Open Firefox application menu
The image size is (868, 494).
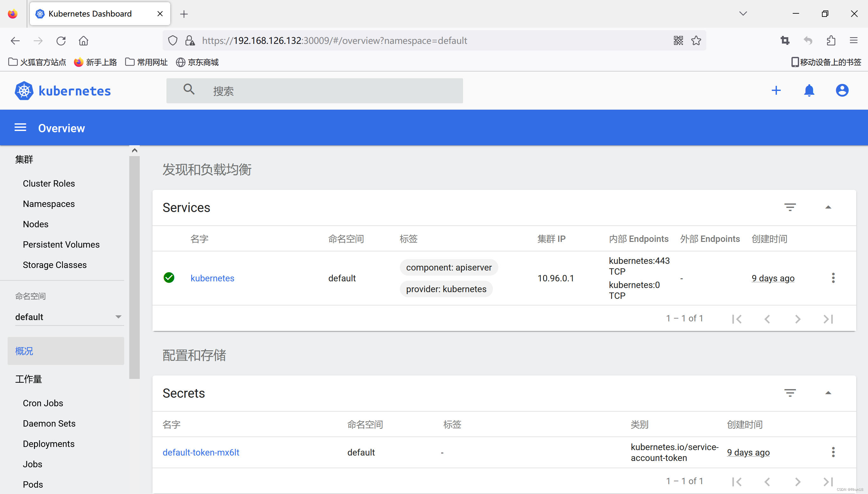click(853, 40)
